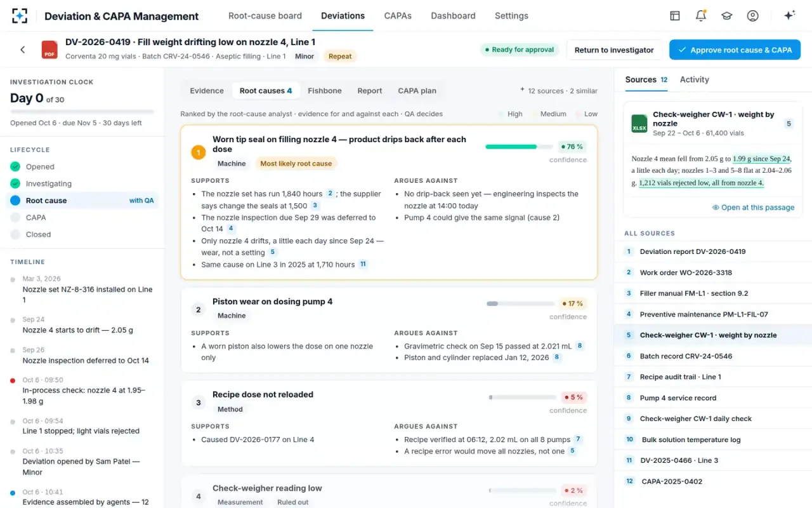This screenshot has height=508, width=812.
Task: Select the Opened lifecycle step
Action: 82,167
